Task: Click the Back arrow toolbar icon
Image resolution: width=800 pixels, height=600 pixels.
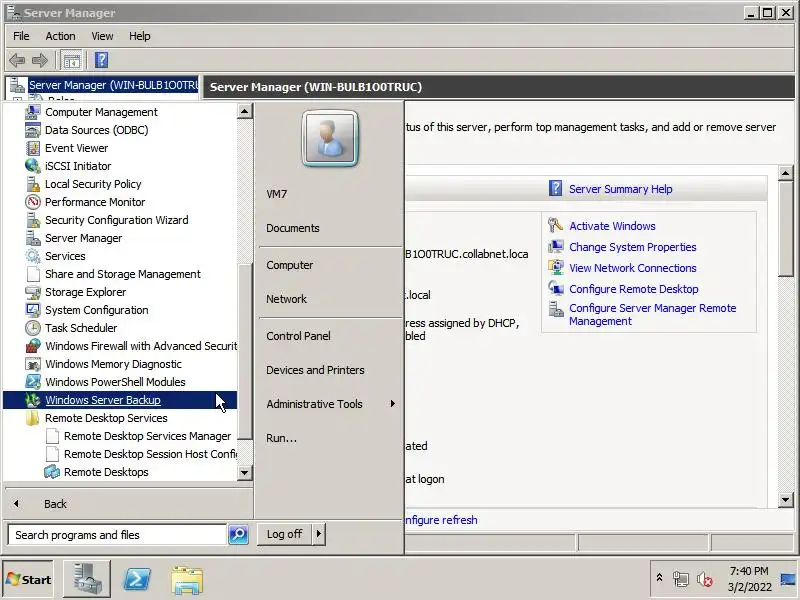Action: [17, 60]
